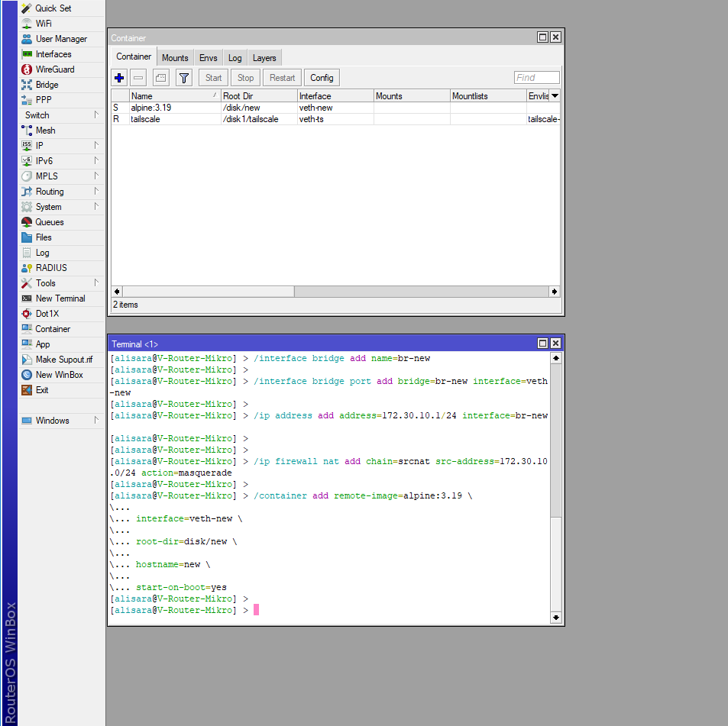Open WiFi menu in sidebar
Screen dimensions: 728x726
[61, 24]
